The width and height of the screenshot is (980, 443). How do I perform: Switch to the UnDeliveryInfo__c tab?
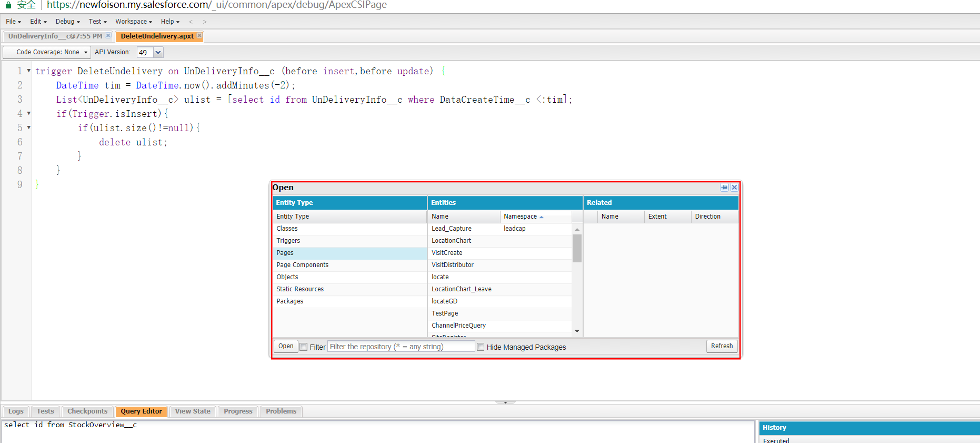(55, 36)
